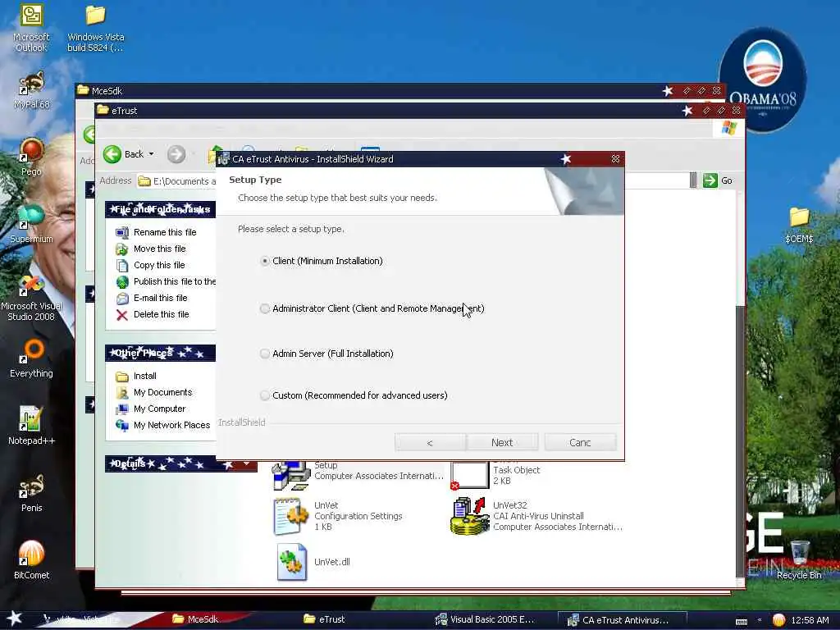The width and height of the screenshot is (840, 630).
Task: Click Delete this file link
Action: 162,314
